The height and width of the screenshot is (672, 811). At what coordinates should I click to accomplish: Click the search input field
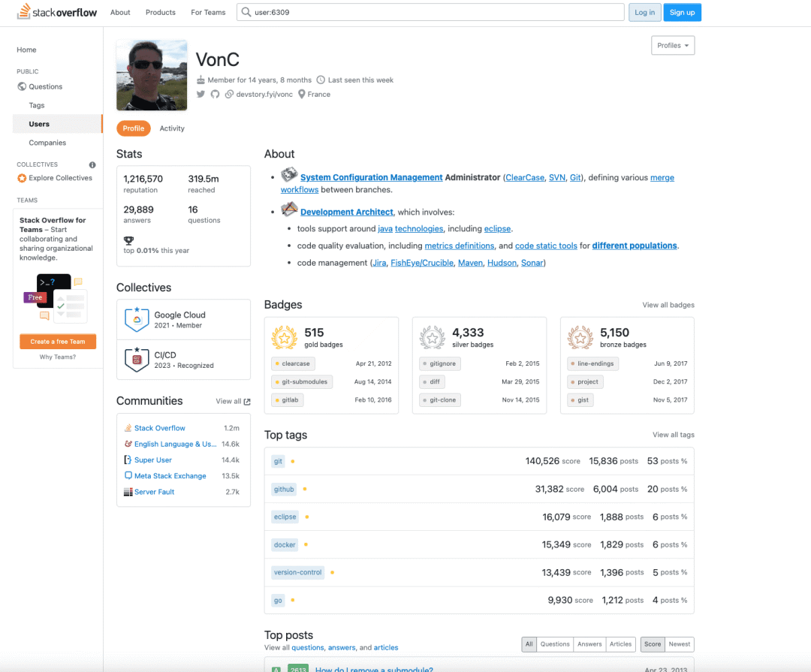(x=430, y=12)
